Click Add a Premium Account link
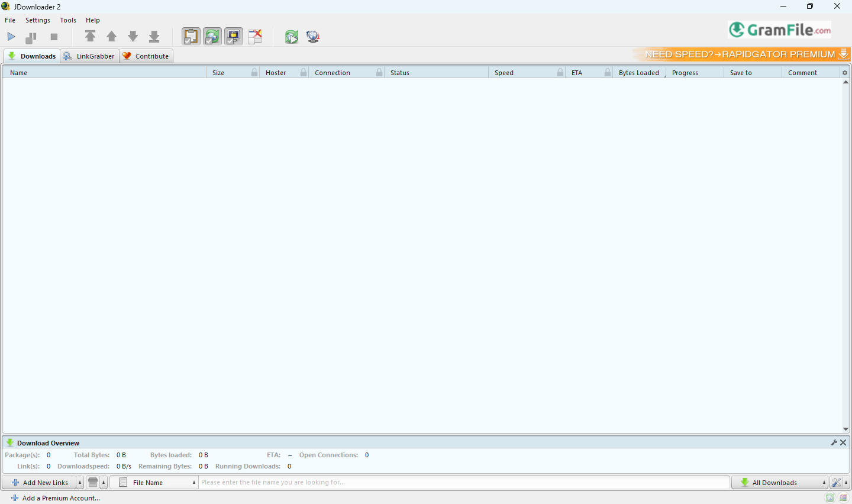 click(x=56, y=498)
